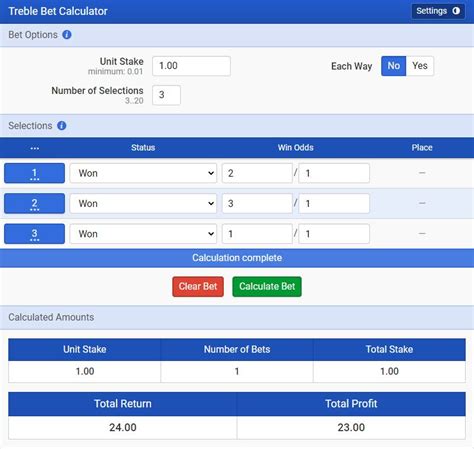
Task: Open the Bet Options info icon
Action: (67, 35)
